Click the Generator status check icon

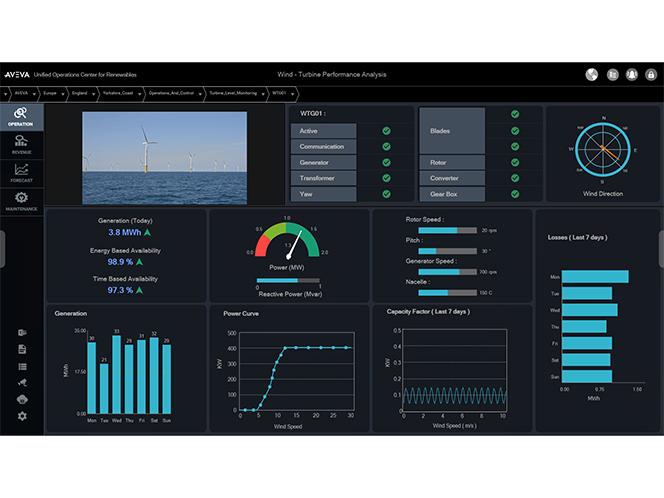[386, 162]
